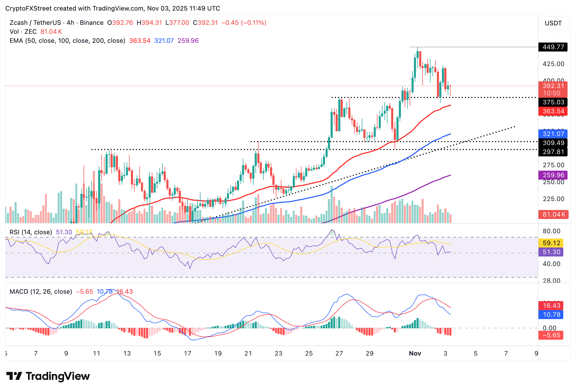Viewport: 576px width, 392px height.
Task: Open the USDT currency selector
Action: coord(553,23)
